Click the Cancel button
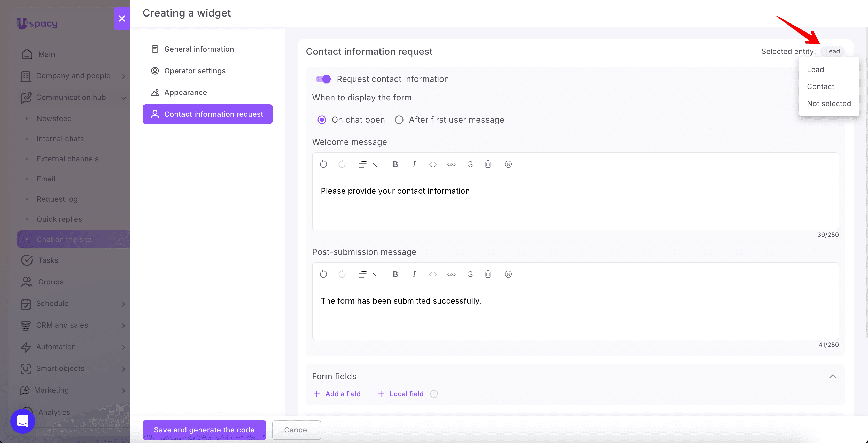The height and width of the screenshot is (443, 868). (x=297, y=430)
